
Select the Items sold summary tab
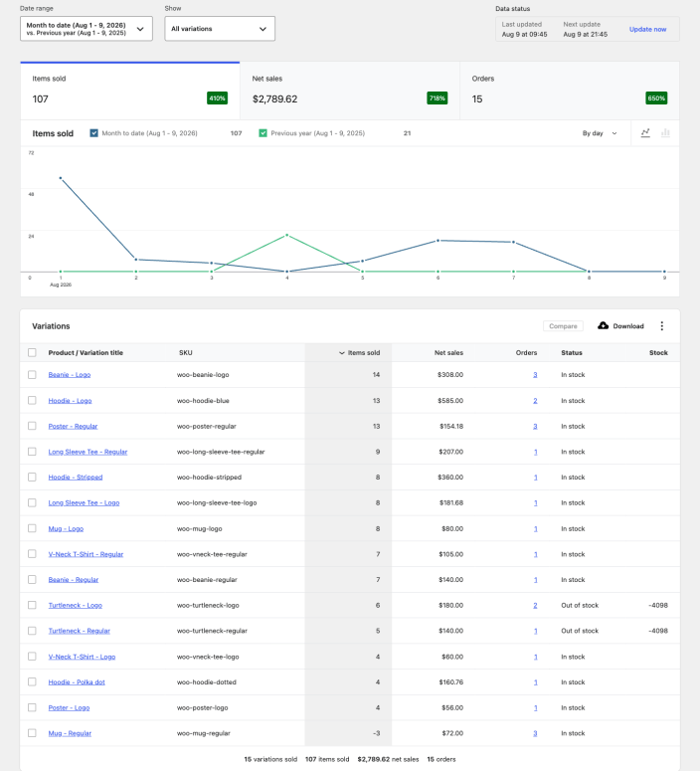point(130,91)
